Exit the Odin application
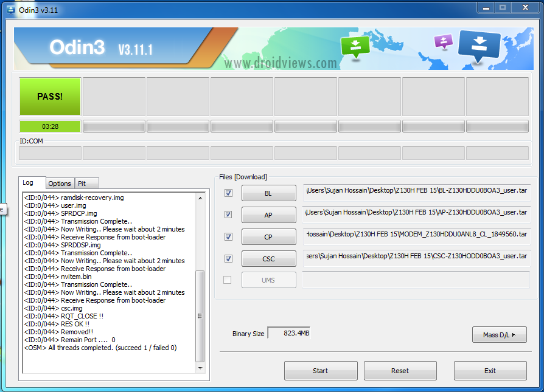The height and width of the screenshot is (392, 544). [x=490, y=371]
